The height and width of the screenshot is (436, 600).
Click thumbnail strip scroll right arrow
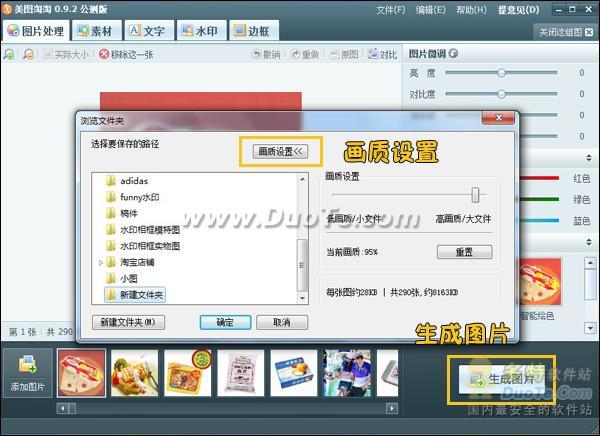click(392, 408)
